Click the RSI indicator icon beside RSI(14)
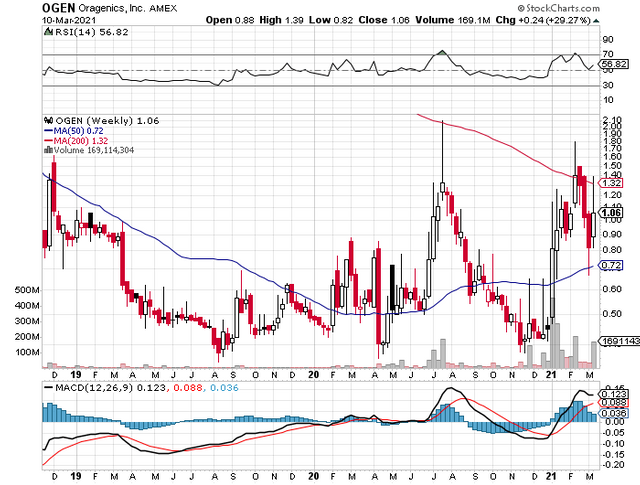This screenshot has width=640, height=485. (x=48, y=31)
